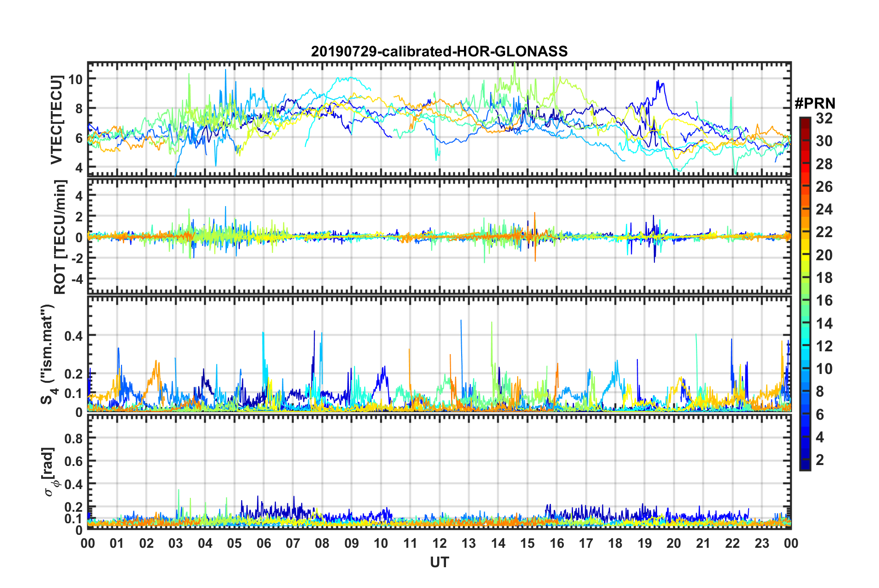The height and width of the screenshot is (588, 879).
Task: Click colorbar tick label "32"
Action: click(x=824, y=118)
